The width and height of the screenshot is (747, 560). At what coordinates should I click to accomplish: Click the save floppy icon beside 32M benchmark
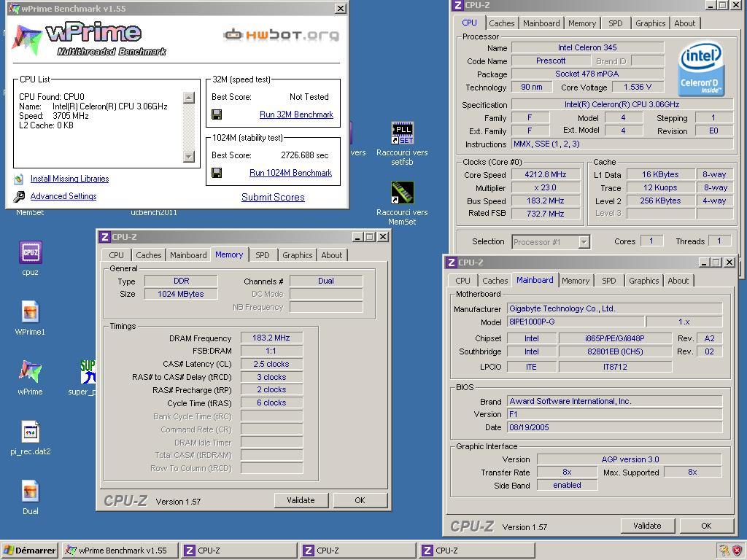[217, 114]
